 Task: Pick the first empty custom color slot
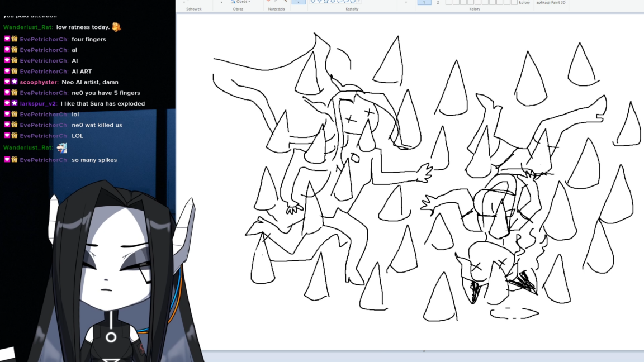[449, 2]
